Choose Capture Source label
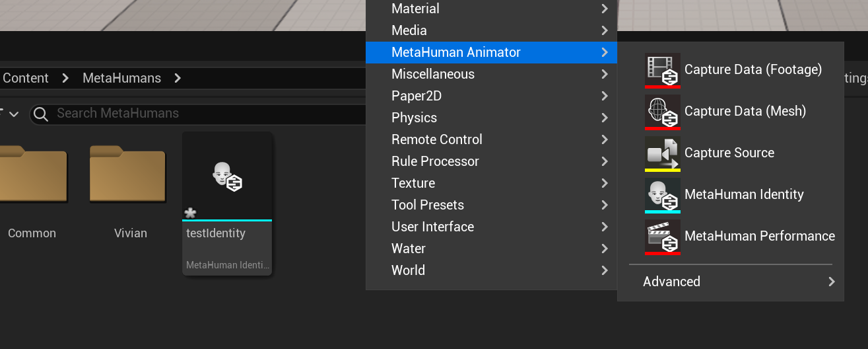868x349 pixels. [x=729, y=153]
